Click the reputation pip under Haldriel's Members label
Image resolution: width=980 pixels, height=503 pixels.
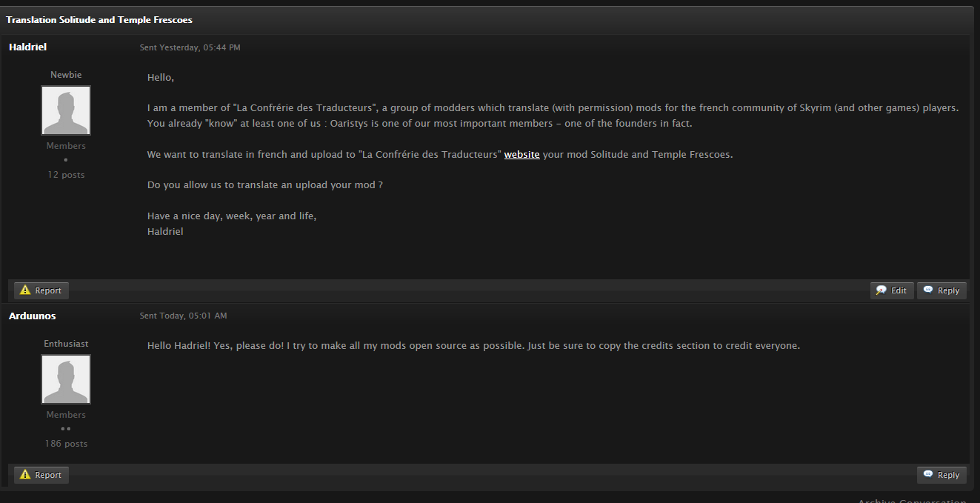pos(66,160)
